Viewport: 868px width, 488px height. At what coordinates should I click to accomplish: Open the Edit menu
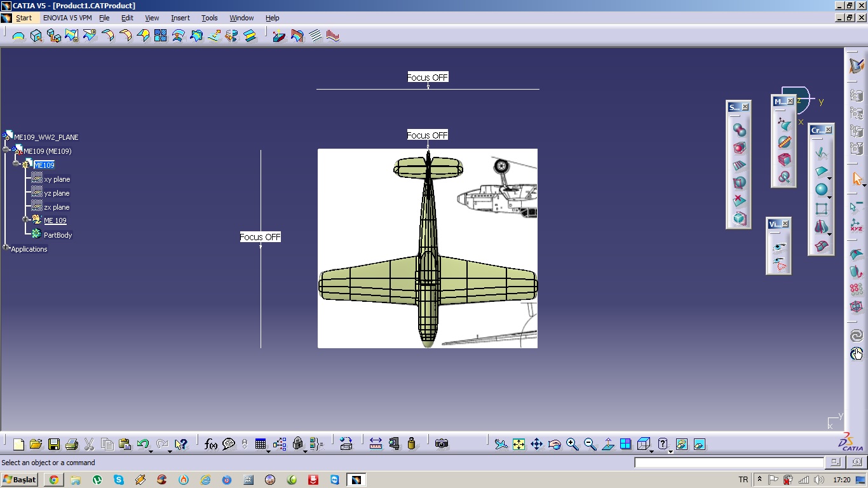pyautogui.click(x=127, y=18)
